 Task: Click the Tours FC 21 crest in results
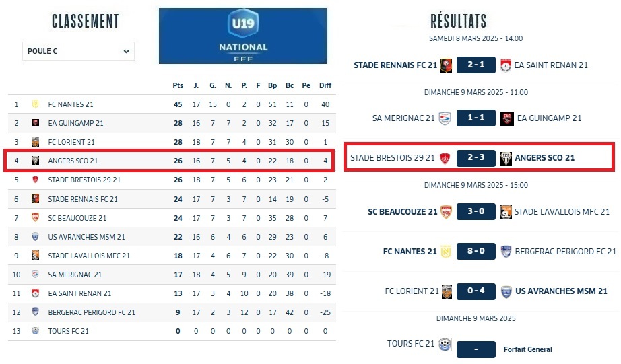click(445, 344)
